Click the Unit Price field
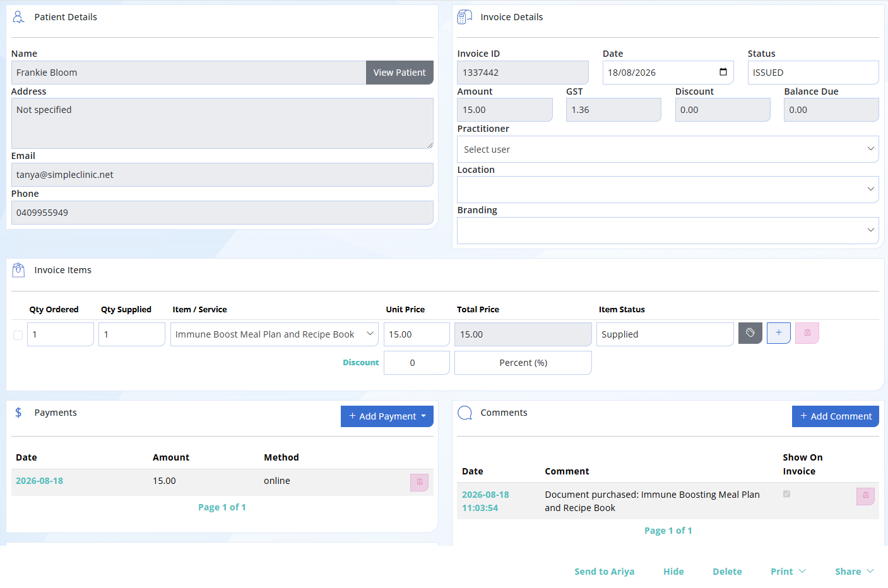888x588 pixels. click(417, 334)
